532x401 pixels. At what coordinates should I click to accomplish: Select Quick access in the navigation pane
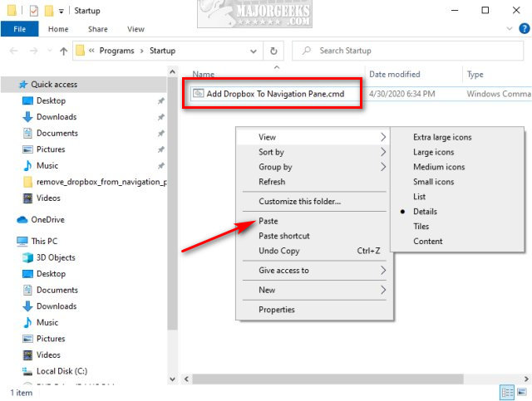coord(85,85)
